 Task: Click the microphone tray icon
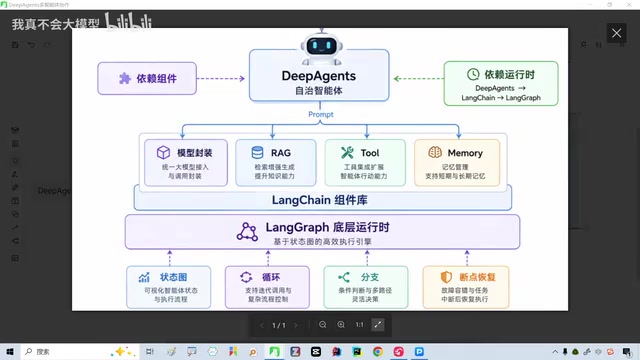tap(565, 351)
